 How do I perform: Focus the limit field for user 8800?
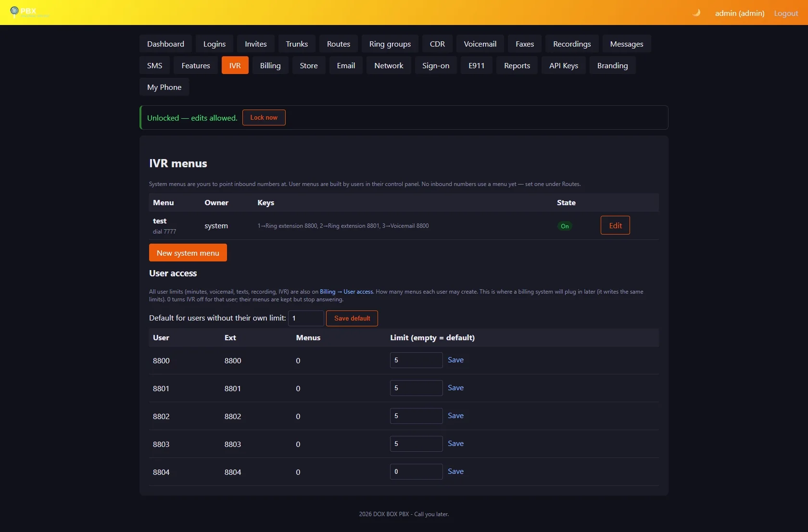(x=416, y=360)
